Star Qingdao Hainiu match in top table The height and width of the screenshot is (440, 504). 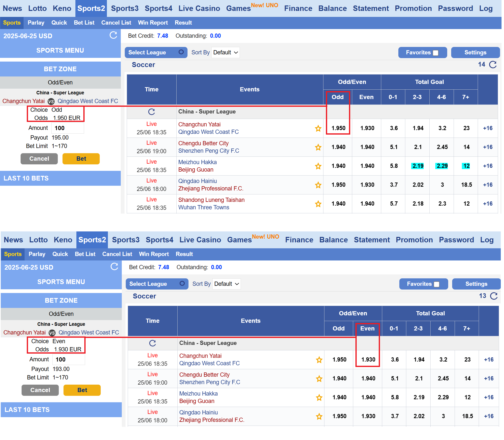[318, 185]
